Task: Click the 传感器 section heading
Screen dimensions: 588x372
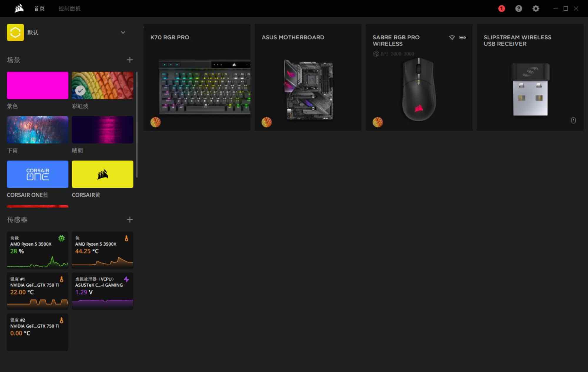Action: [x=17, y=219]
